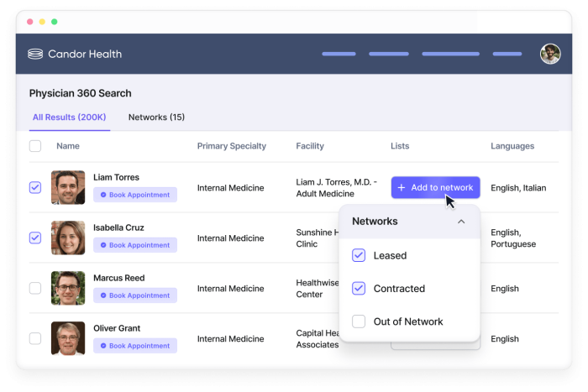
Task: Collapse the Networks dropdown chevron
Action: coord(461,222)
